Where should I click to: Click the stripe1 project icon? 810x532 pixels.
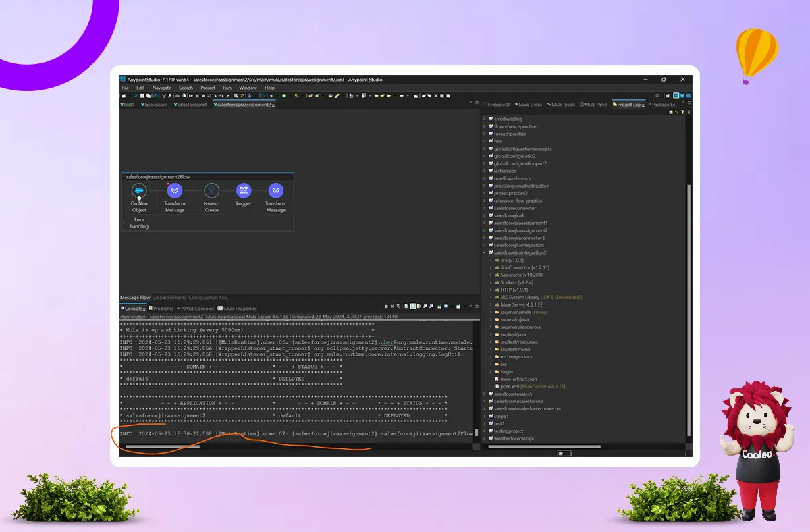pyautogui.click(x=491, y=416)
